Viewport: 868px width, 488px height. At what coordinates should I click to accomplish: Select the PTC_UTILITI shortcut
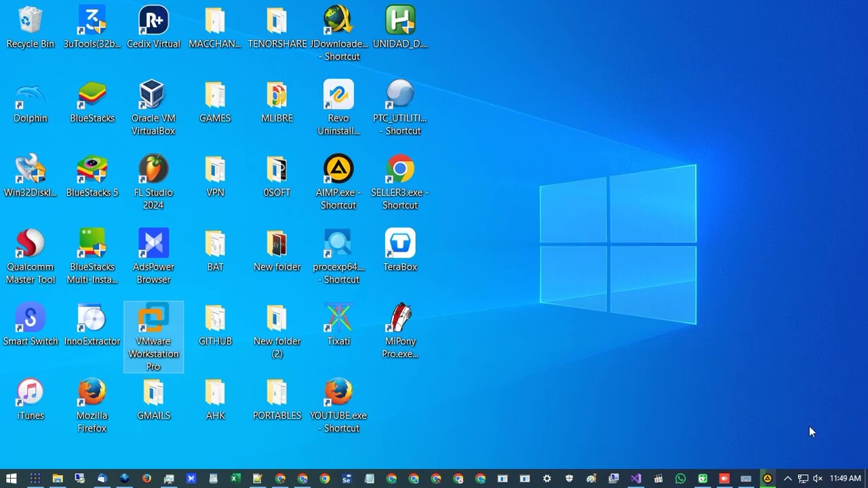coord(400,108)
